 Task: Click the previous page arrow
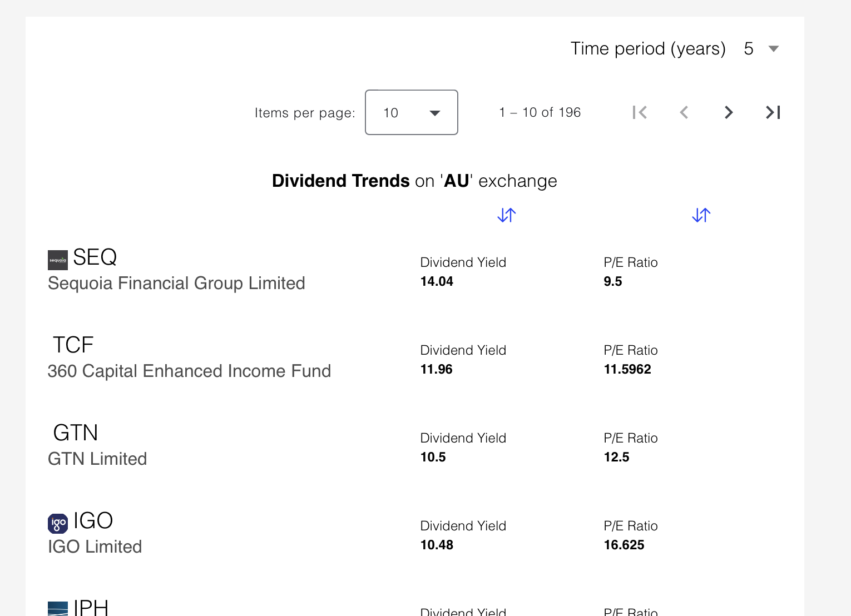(684, 112)
